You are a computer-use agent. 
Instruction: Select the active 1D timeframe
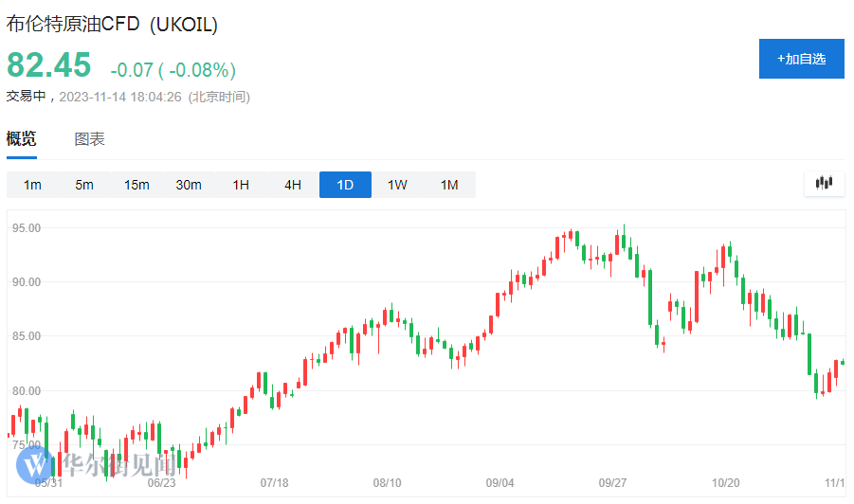coord(345,185)
